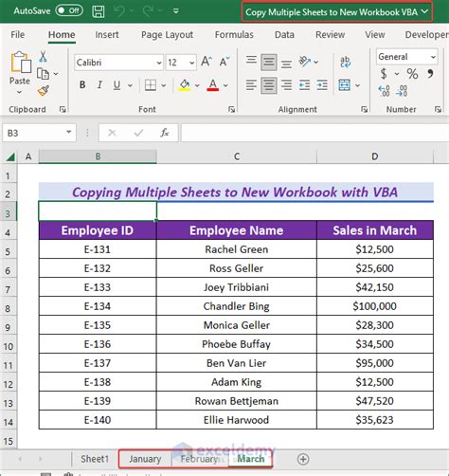Open the Fill Color palette arrow
The width and height of the screenshot is (449, 476).
click(197, 85)
